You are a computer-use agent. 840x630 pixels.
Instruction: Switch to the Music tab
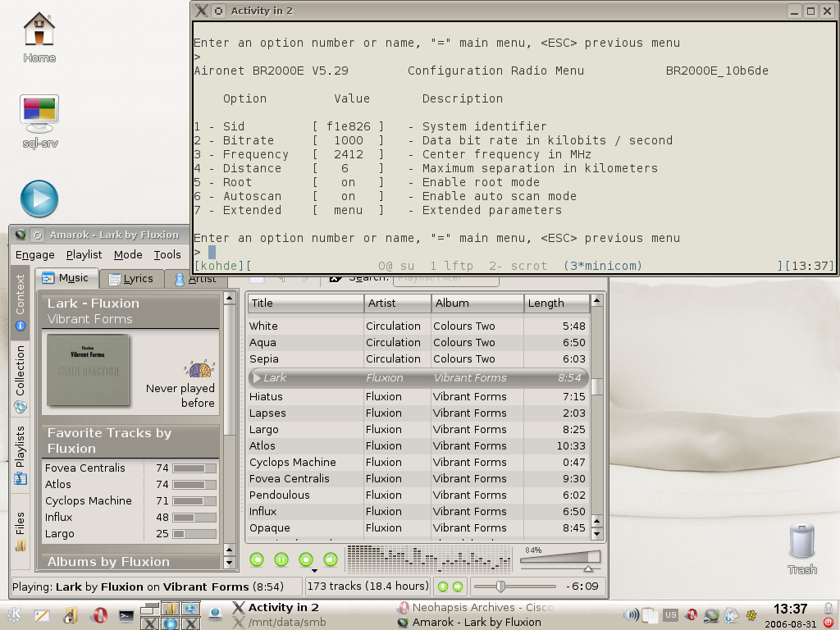pos(67,278)
